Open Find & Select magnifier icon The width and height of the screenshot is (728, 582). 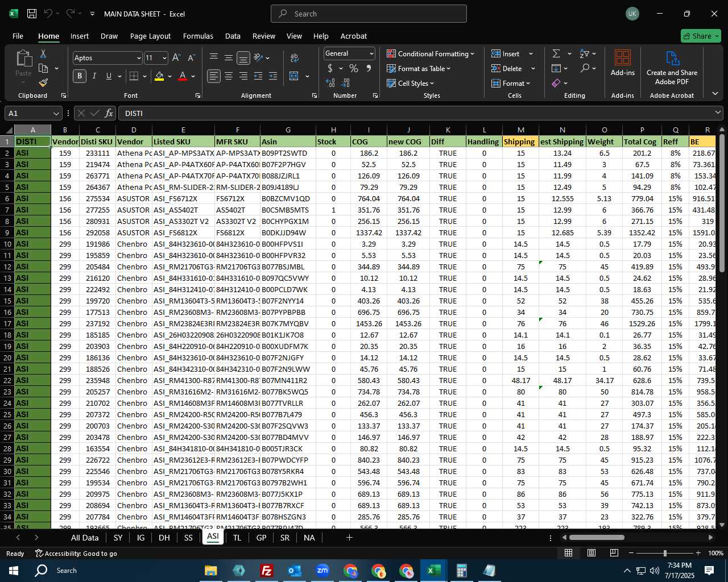pos(585,68)
